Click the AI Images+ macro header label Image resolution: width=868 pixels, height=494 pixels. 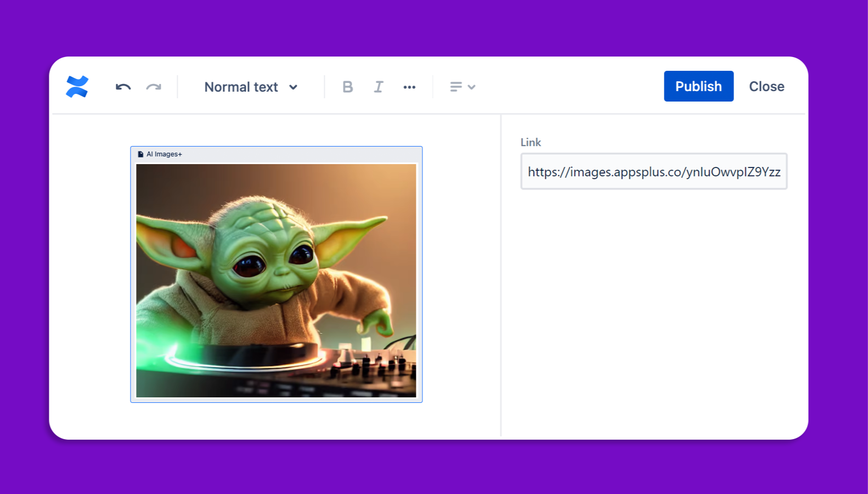click(164, 154)
